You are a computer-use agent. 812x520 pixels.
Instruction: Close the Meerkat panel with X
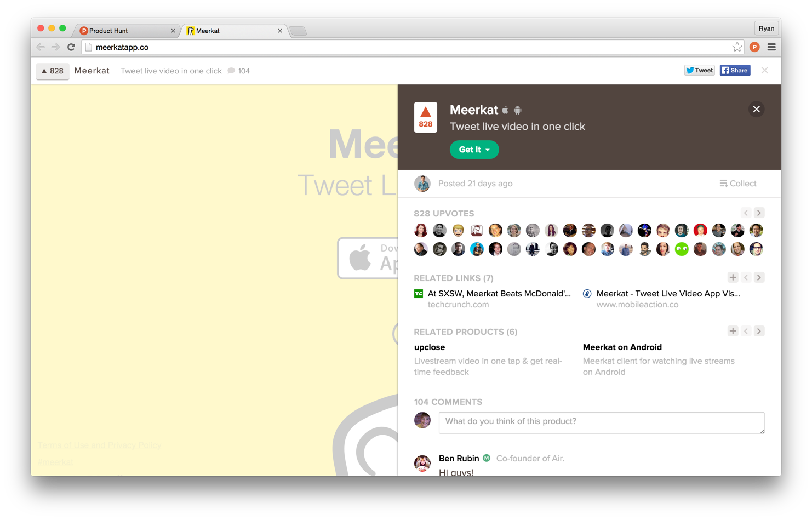[756, 109]
